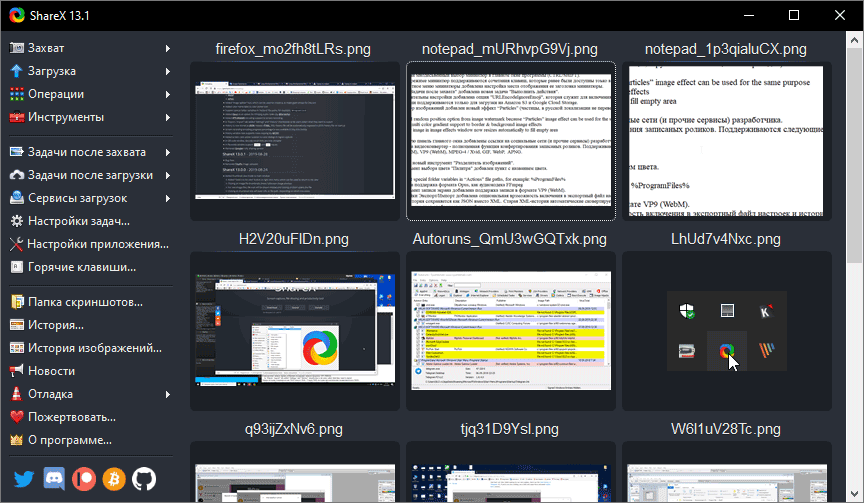The height and width of the screenshot is (503, 864).
Task: Click the Операции grid icon
Action: [x=17, y=94]
